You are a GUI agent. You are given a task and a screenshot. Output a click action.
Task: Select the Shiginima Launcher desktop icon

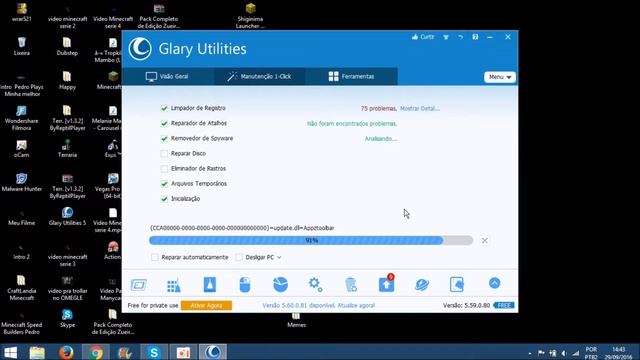pos(250,16)
